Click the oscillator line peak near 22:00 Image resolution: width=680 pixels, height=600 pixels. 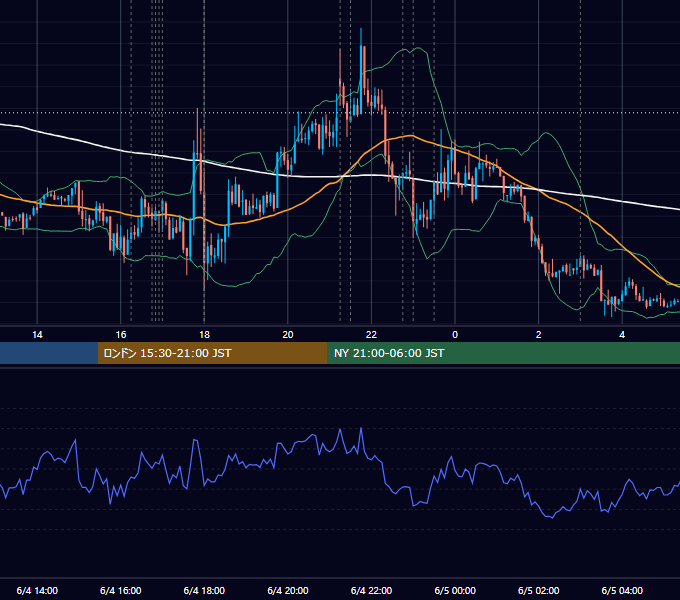coord(361,429)
